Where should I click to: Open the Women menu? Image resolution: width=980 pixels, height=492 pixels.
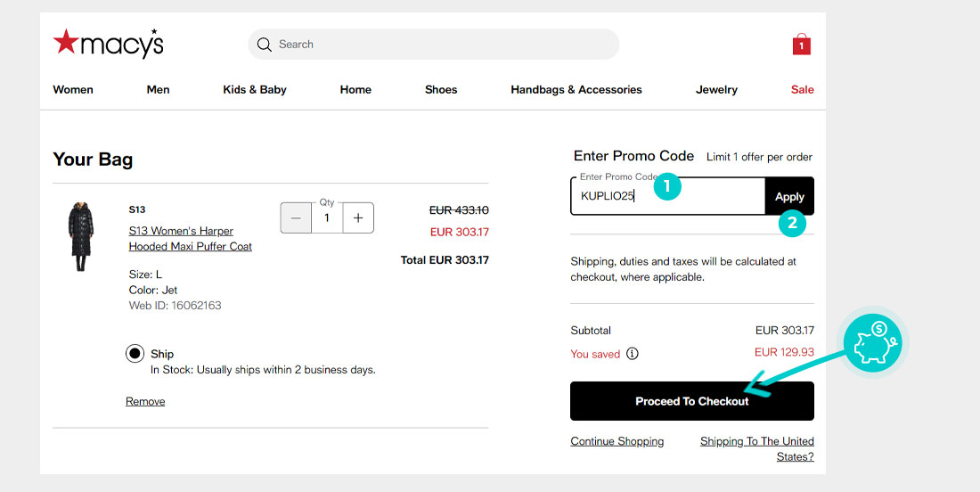coord(73,89)
